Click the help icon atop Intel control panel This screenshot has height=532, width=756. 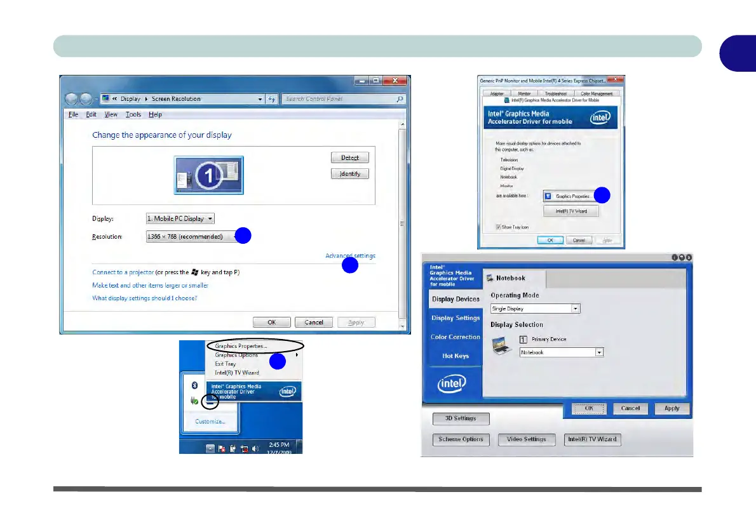[x=682, y=258]
